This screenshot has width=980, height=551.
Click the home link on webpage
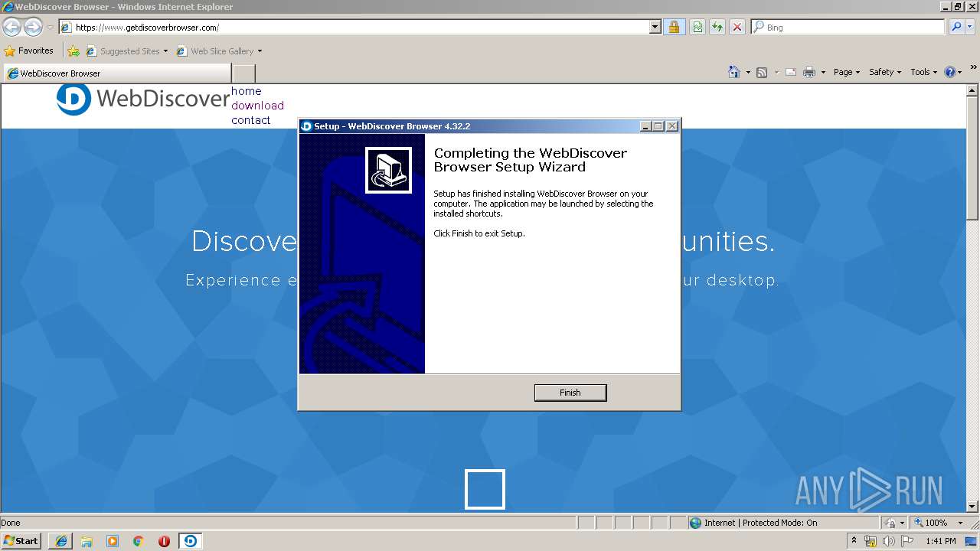[247, 91]
